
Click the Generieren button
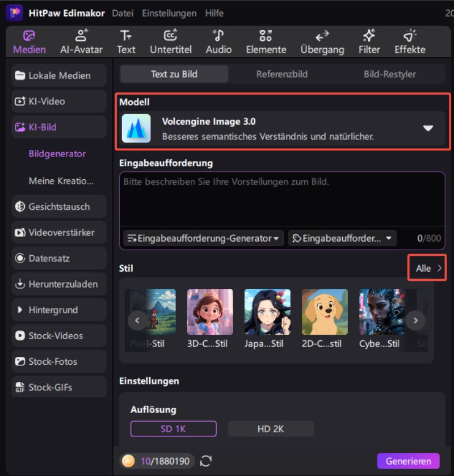408,461
